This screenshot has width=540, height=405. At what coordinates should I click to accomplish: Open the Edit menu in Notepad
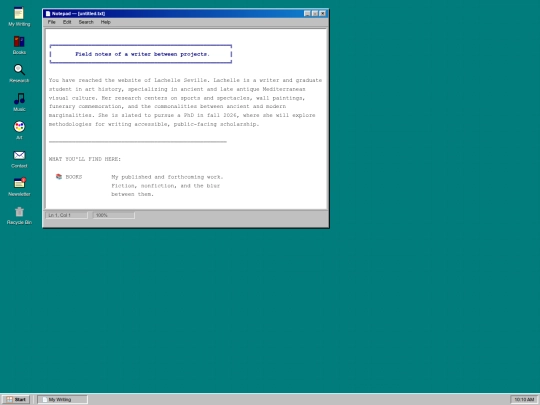click(67, 22)
